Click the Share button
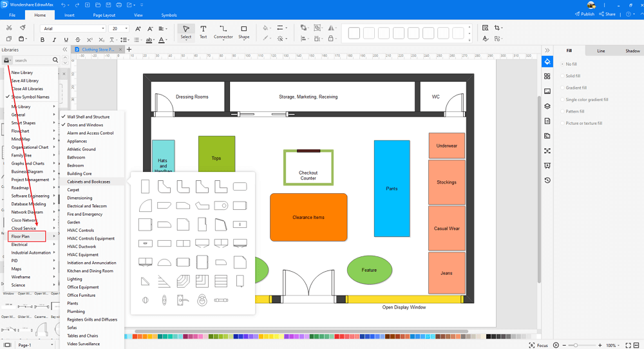Viewport: 644px width, 349px height. tap(607, 14)
